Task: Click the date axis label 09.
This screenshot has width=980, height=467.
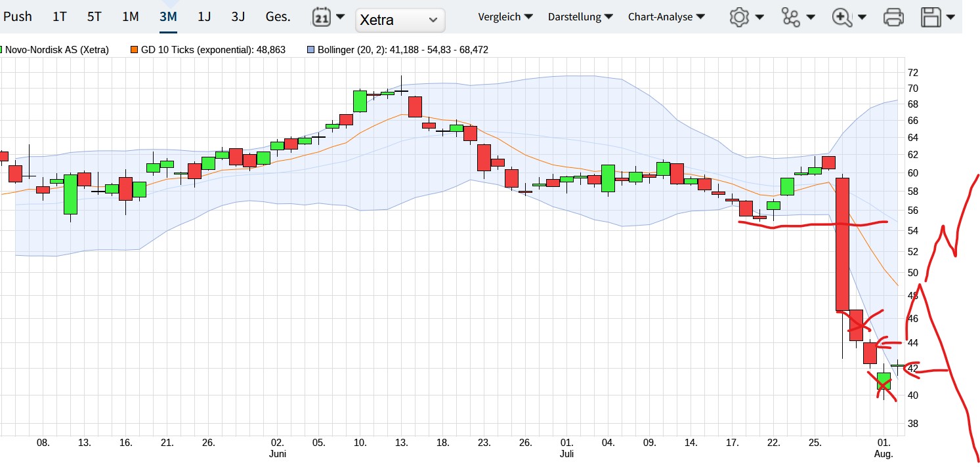Action: point(649,443)
